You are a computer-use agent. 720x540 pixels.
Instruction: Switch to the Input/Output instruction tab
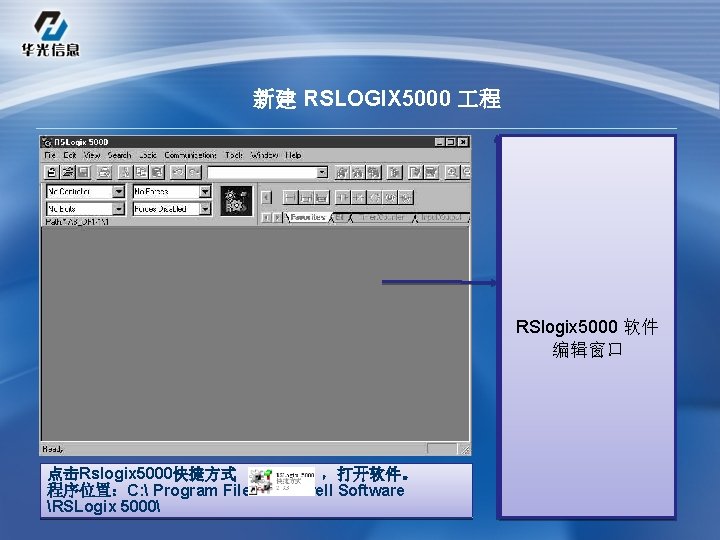pos(441,217)
